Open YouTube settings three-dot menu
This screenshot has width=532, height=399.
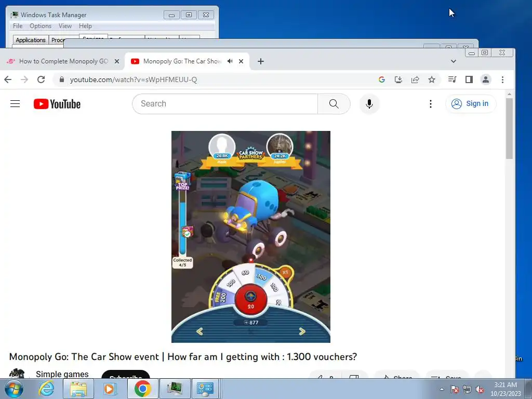431,104
